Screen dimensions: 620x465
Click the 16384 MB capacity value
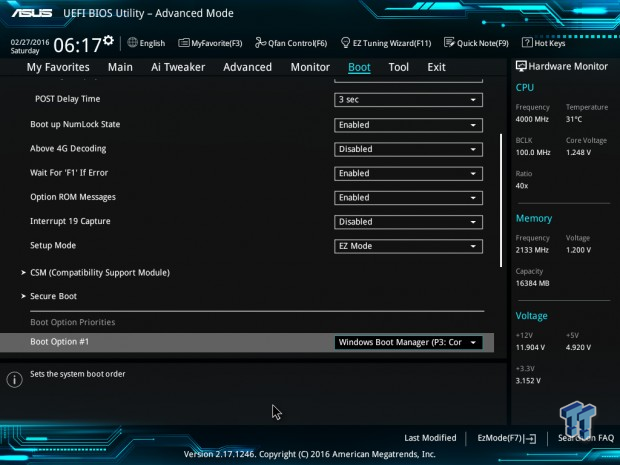(532, 283)
